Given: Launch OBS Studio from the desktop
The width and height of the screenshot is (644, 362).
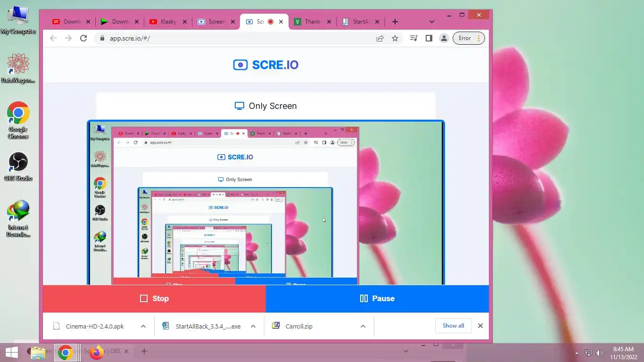Looking at the screenshot, I should pos(18,166).
